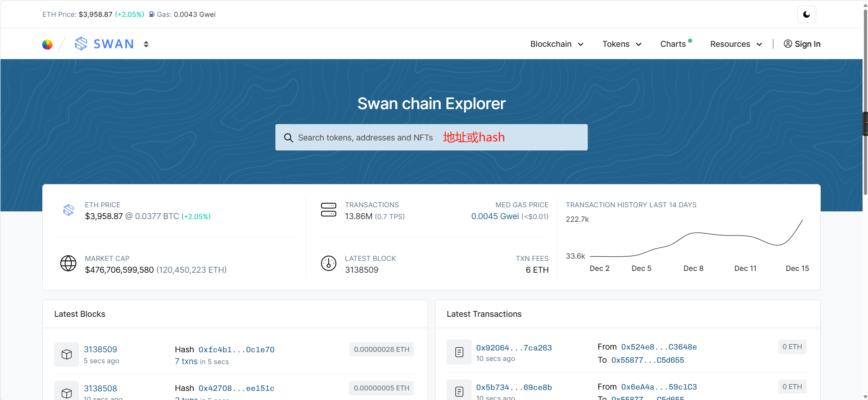This screenshot has width=868, height=400.
Task: Open the Resources menu
Action: click(736, 44)
